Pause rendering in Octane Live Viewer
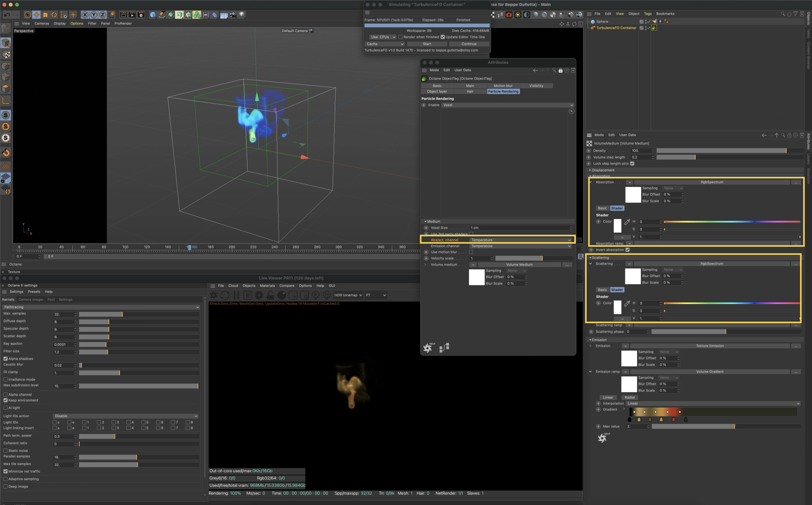This screenshot has height=505, width=812. (x=236, y=295)
